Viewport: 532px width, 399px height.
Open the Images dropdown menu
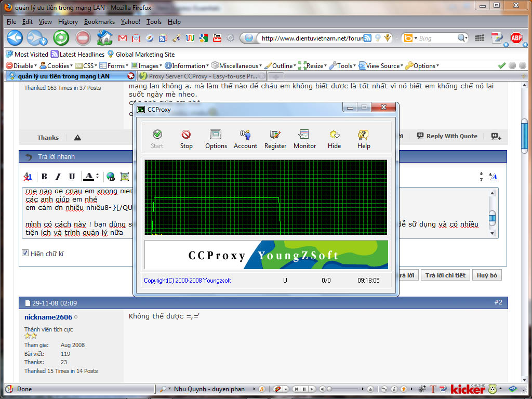[x=147, y=66]
